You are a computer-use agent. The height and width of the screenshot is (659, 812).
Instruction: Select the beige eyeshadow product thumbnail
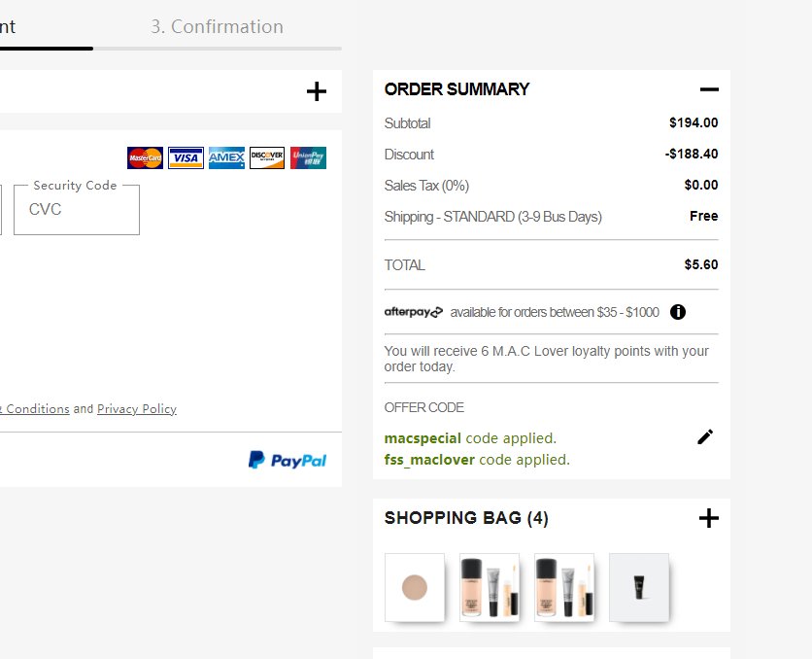[x=415, y=587]
